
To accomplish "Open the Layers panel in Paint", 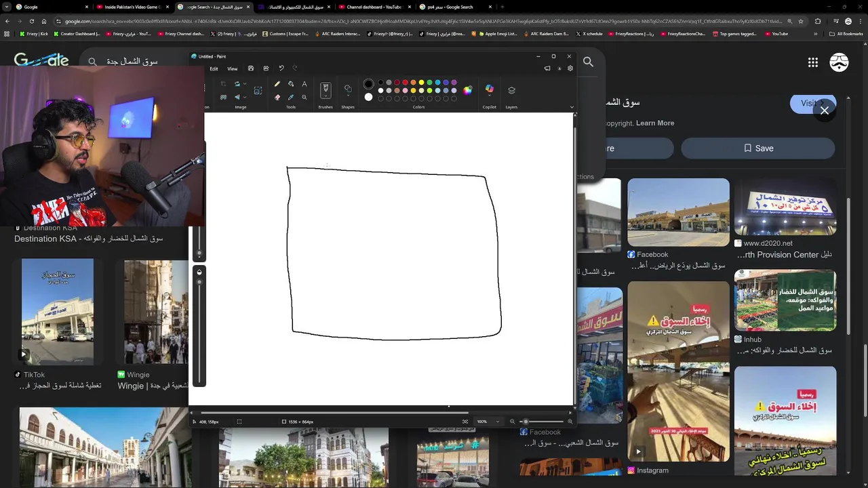I will 511,90.
